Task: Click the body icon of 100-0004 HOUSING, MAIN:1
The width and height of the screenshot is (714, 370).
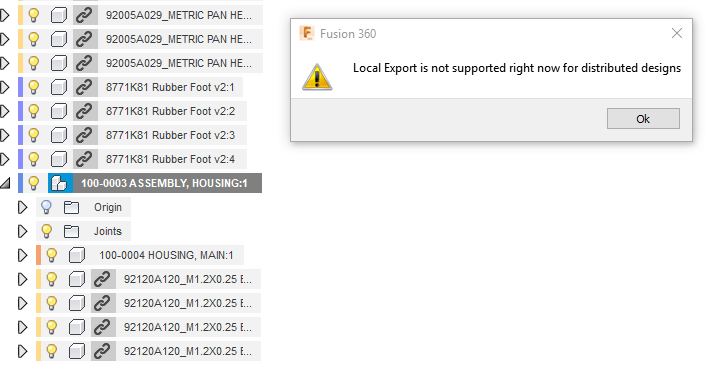Action: click(x=76, y=255)
